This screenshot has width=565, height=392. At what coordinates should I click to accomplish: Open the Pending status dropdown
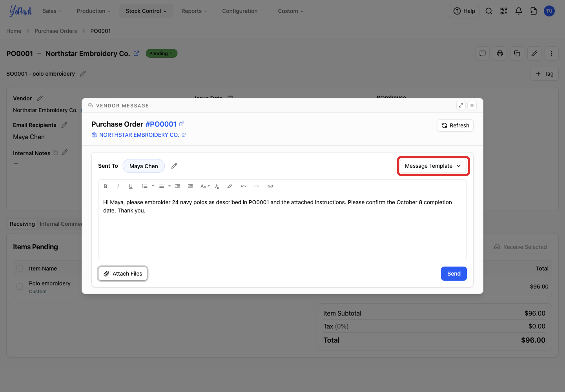[x=162, y=53]
